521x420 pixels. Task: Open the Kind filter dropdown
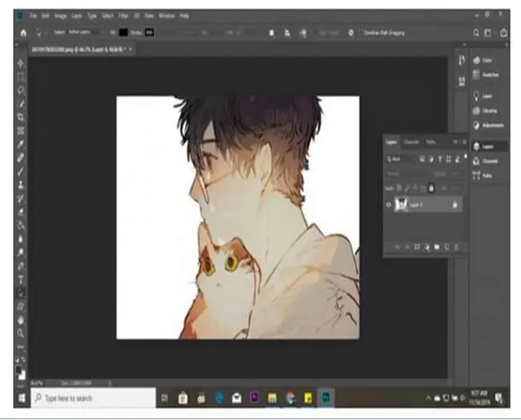coord(401,160)
